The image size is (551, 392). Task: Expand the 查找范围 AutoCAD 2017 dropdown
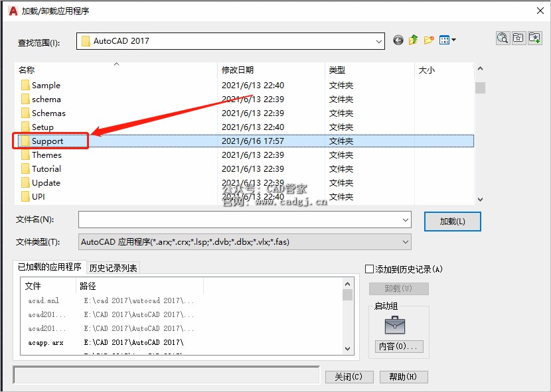coord(379,41)
